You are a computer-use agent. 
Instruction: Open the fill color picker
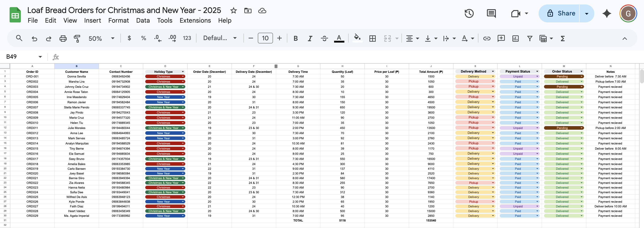click(357, 38)
